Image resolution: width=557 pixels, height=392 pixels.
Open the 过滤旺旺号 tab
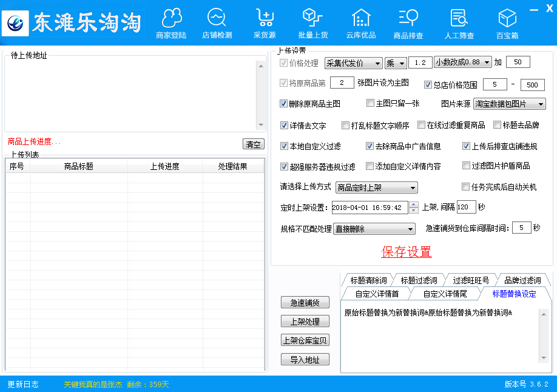[x=471, y=280]
